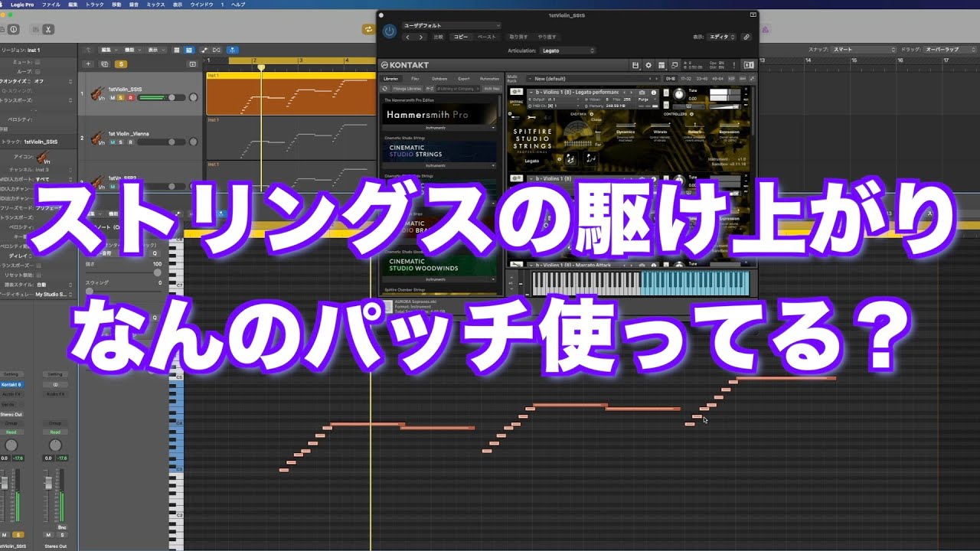This screenshot has height=551, width=980.
Task: Mute the 1stViolin_SStS channel strip
Action: tap(6, 535)
